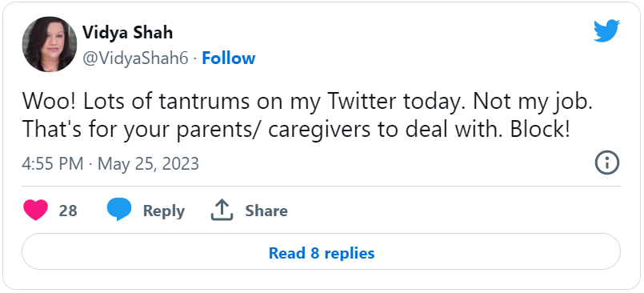Screen dimensions: 644x293
Task: Click the tweet line starting "Woo! Lots of tantrums"
Action: click(307, 102)
